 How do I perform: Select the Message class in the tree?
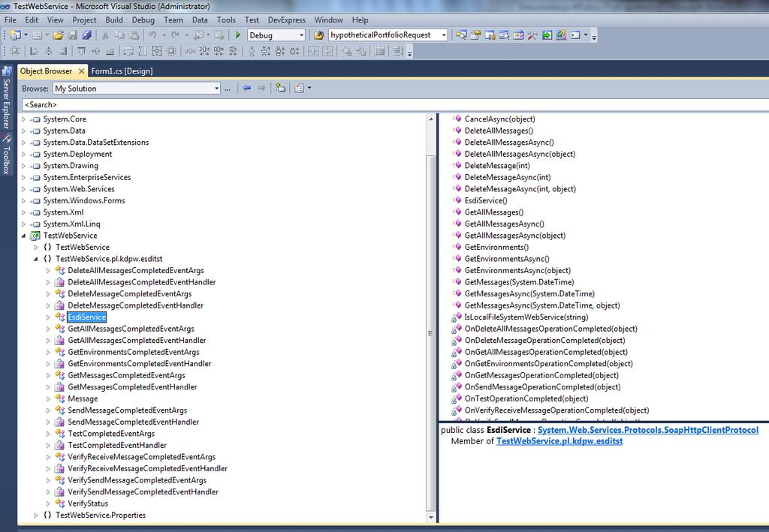pos(83,398)
